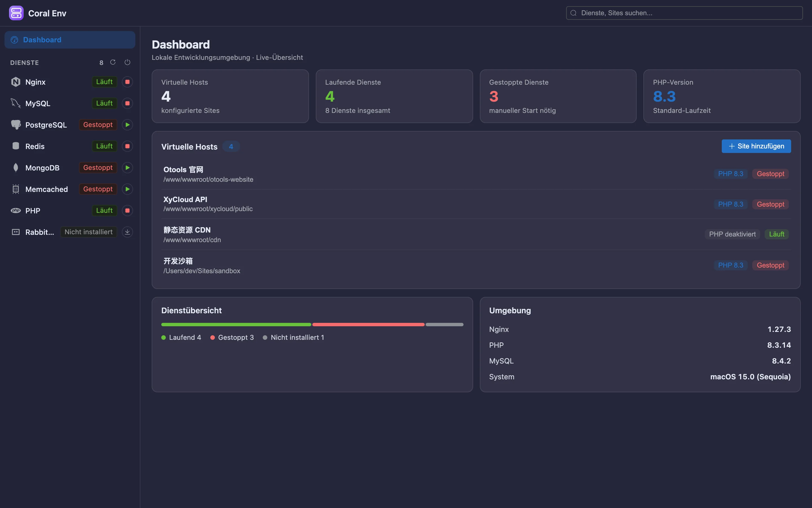Click green Laufend segment of service bar
812x508 pixels.
[236, 325]
